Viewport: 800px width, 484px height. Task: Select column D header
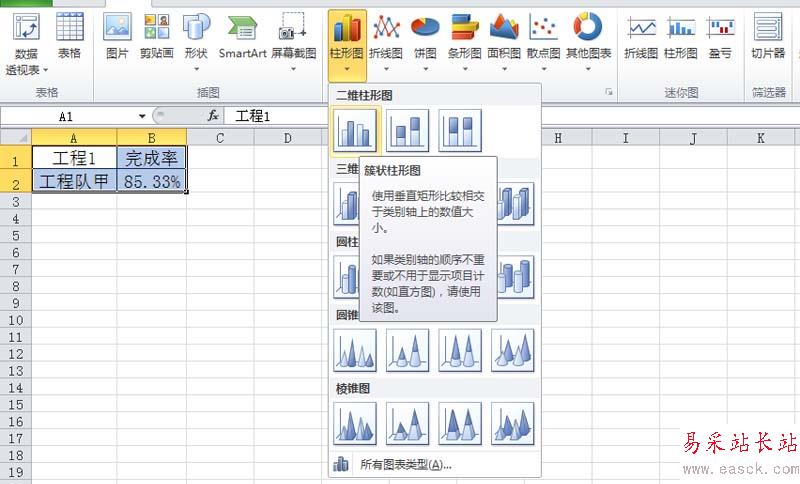coord(288,138)
